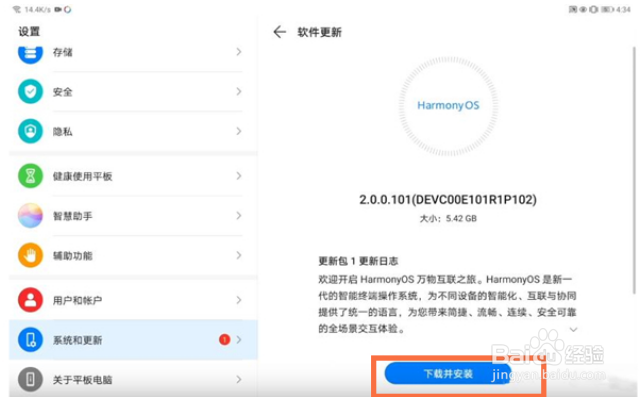Image resolution: width=640 pixels, height=397 pixels.
Task: Tap the Privacy (隐私) icon
Action: (30, 131)
